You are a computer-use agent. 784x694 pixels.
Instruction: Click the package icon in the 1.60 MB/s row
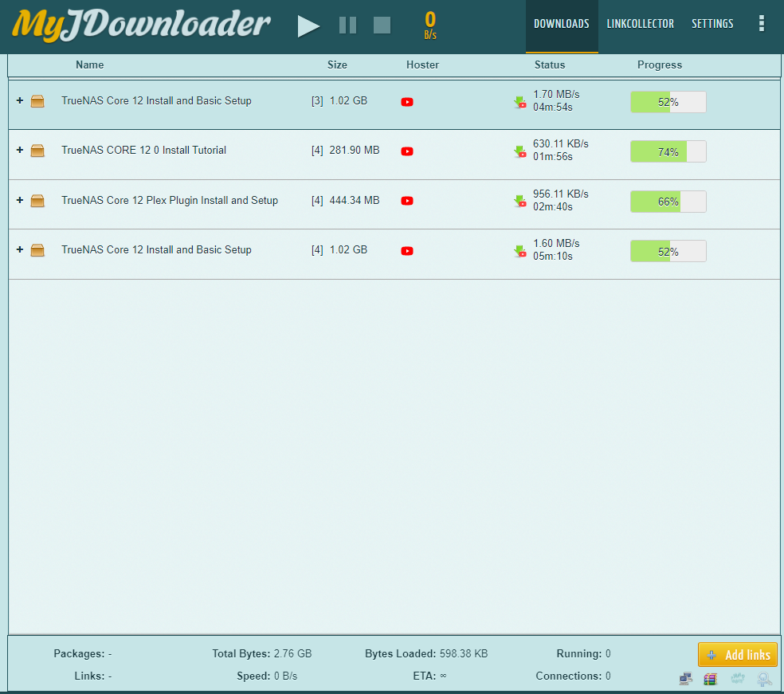tap(37, 250)
